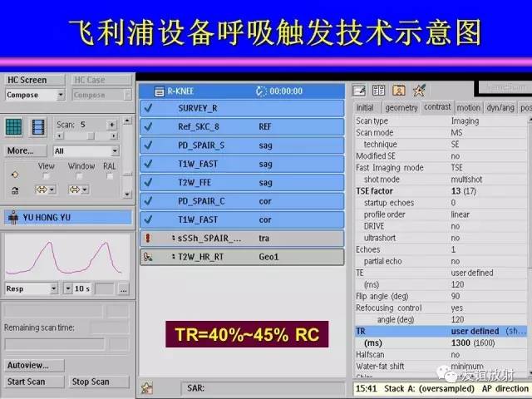Click the patient figure icon beside YU HONG YU

pyautogui.click(x=13, y=218)
